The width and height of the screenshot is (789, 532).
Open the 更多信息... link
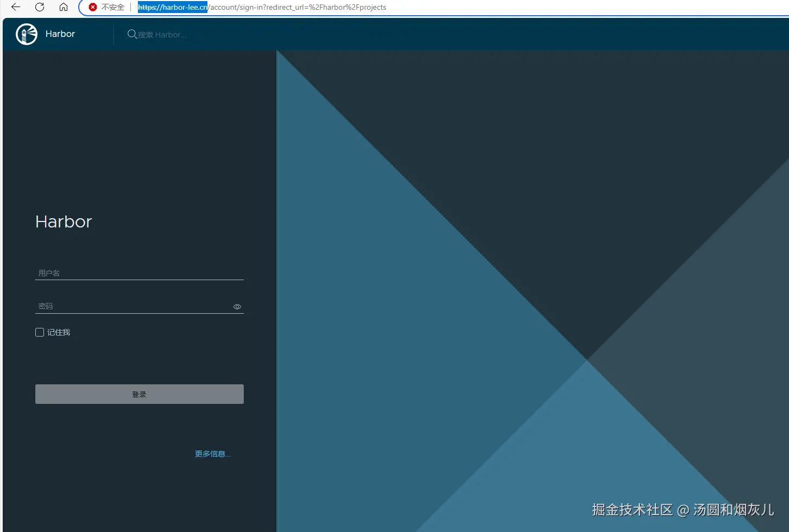(213, 454)
